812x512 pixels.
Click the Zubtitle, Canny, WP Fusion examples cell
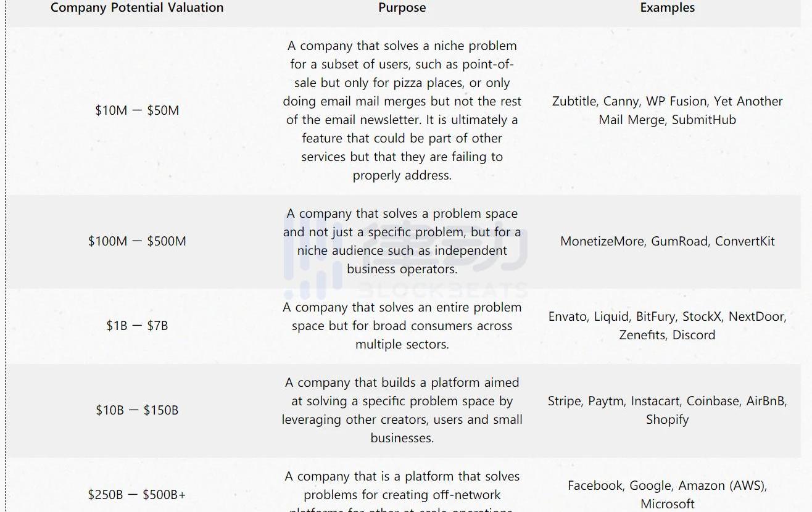click(667, 110)
